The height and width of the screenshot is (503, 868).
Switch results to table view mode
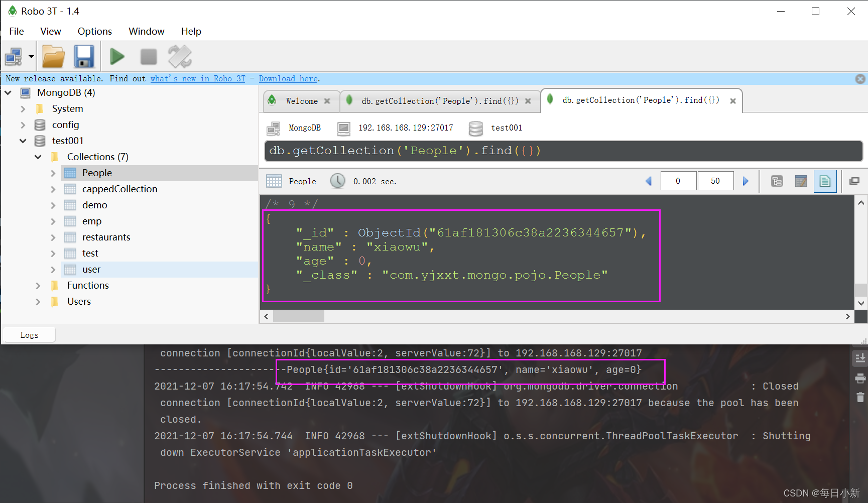pos(801,181)
